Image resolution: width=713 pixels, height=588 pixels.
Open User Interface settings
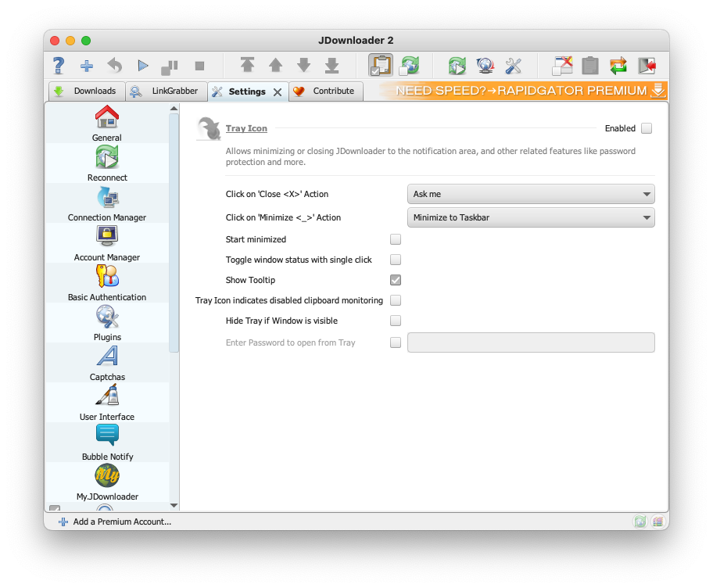[107, 403]
